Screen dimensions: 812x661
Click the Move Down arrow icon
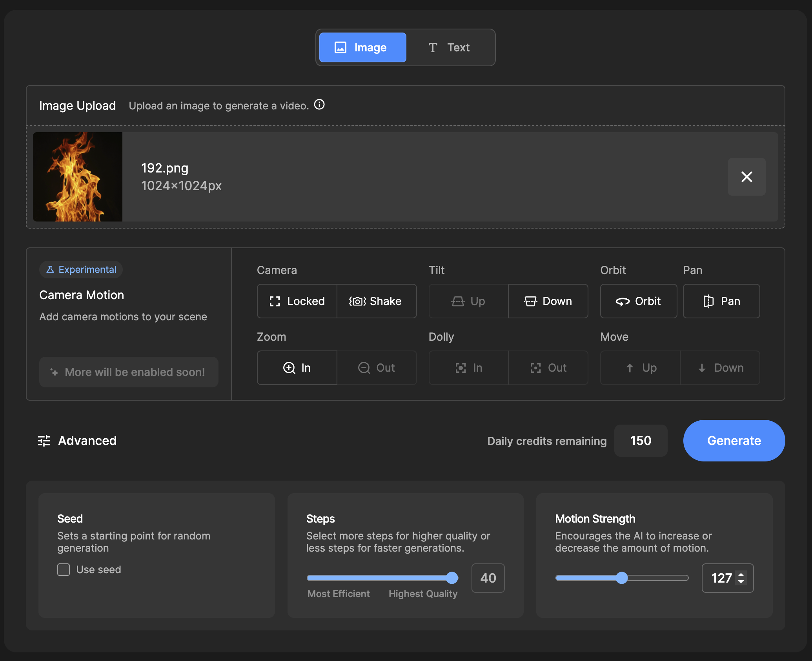(702, 368)
